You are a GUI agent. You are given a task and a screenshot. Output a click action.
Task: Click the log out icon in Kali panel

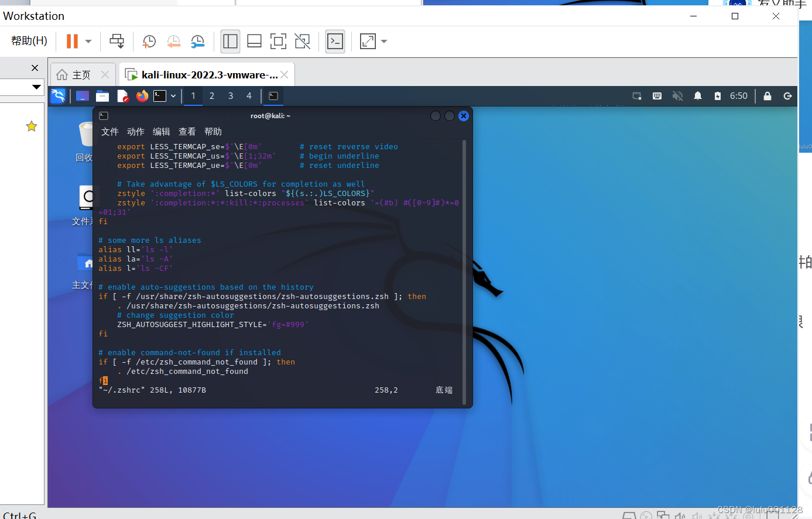coord(788,96)
